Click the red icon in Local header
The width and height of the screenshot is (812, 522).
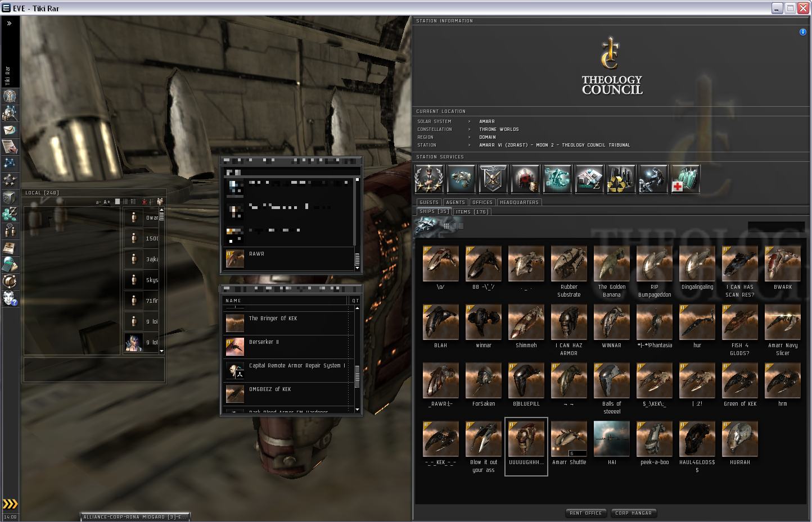pyautogui.click(x=145, y=202)
